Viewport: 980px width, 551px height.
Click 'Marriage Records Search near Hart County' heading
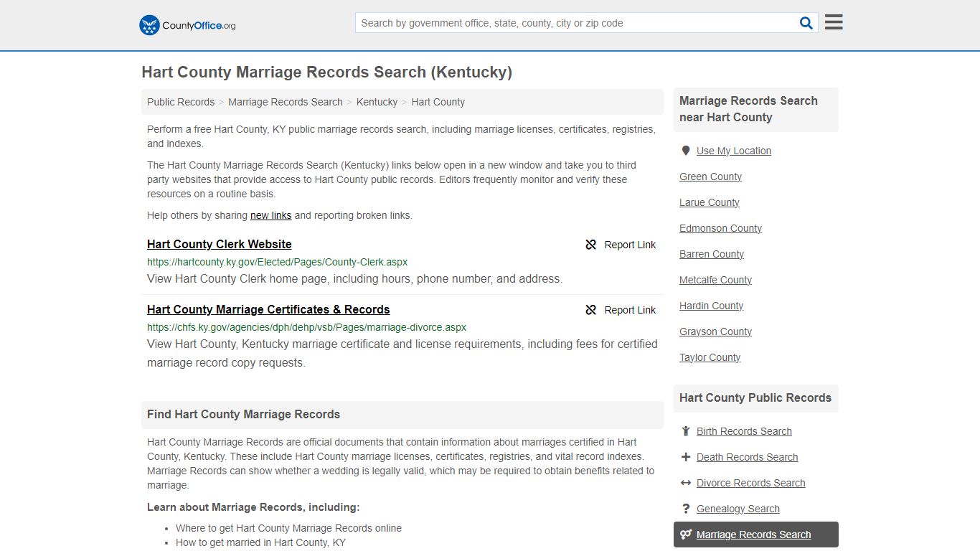[748, 109]
